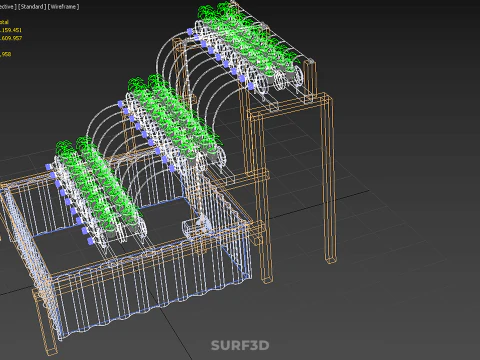The width and height of the screenshot is (480, 360).
Task: Open the Wireframe shading label menu
Action: [x=63, y=7]
